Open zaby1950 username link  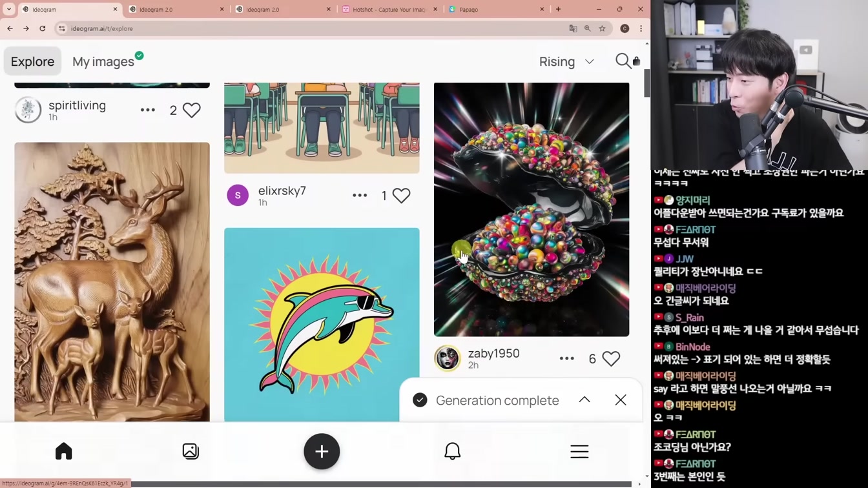493,354
